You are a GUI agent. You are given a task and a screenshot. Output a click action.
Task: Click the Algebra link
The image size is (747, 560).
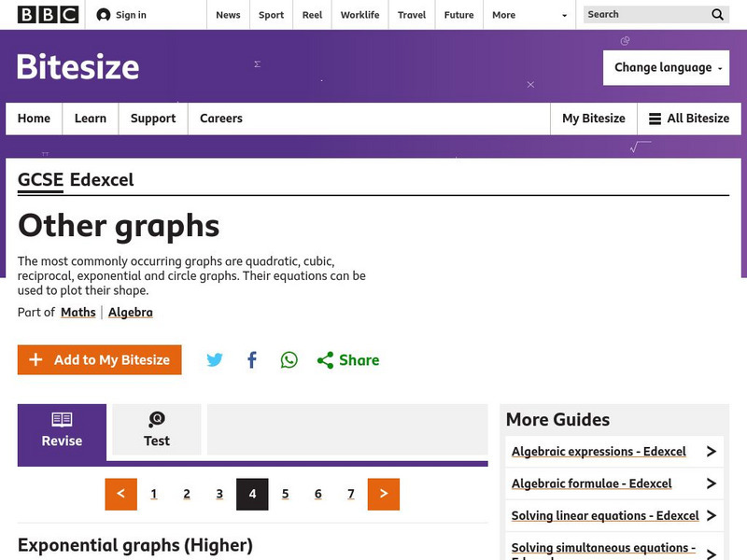point(131,313)
